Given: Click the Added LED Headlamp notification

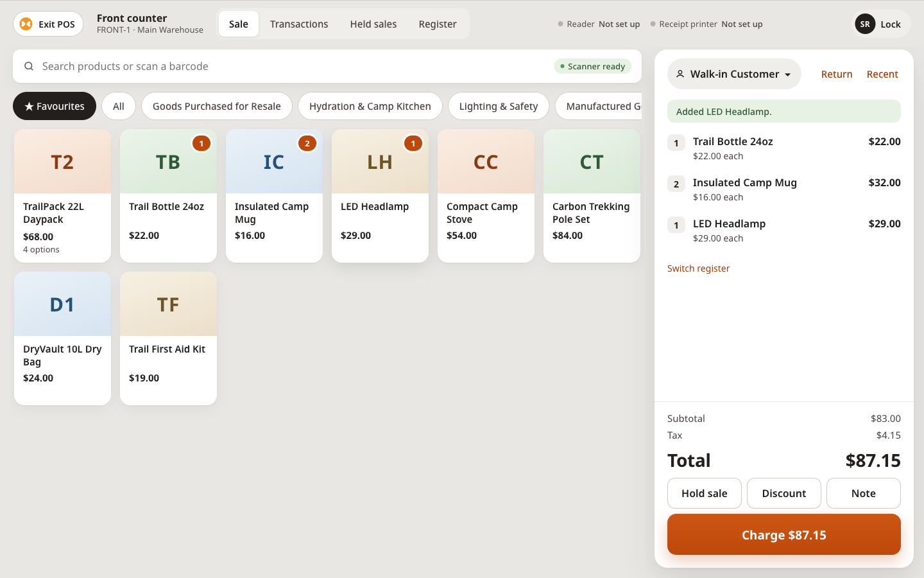Looking at the screenshot, I should point(784,111).
